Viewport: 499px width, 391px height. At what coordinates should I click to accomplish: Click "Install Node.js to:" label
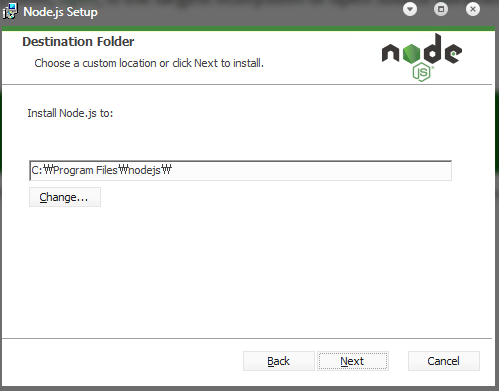pyautogui.click(x=70, y=113)
